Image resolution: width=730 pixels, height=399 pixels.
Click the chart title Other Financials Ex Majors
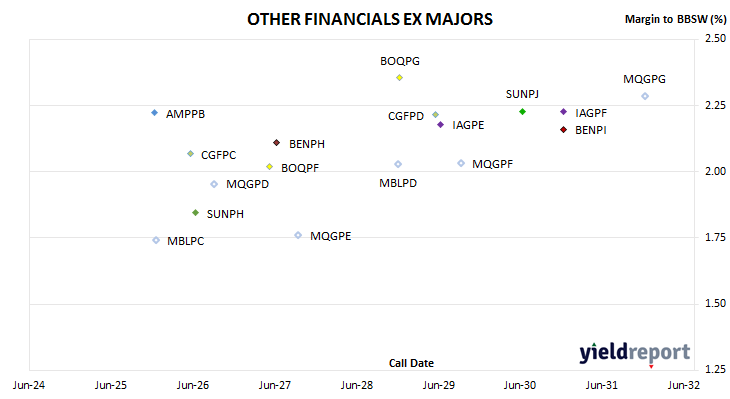(370, 19)
